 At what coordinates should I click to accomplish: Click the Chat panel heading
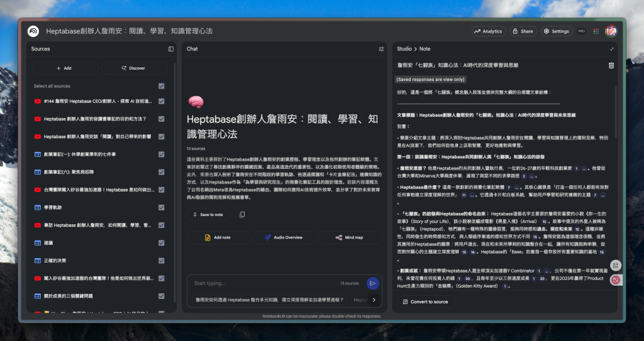[192, 49]
